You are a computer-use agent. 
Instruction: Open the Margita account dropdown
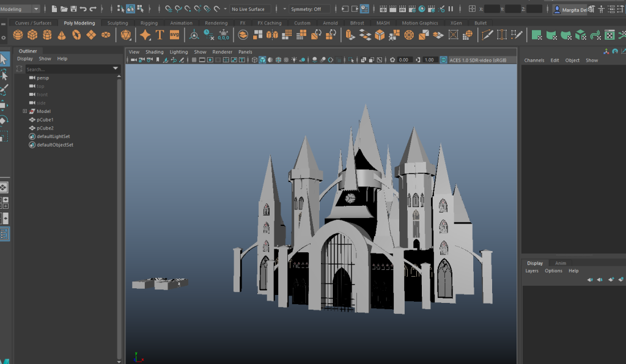point(569,10)
